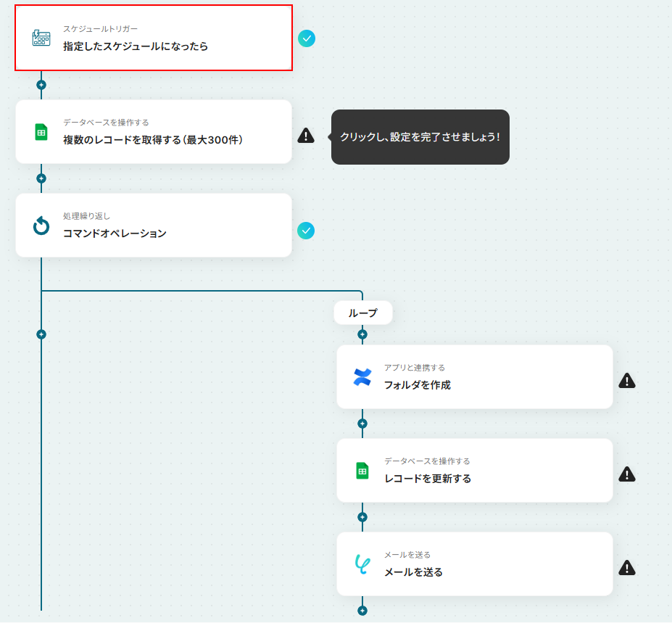Click warning icon beside 複数のレコードを取得する
The width and height of the screenshot is (672, 623).
(x=306, y=136)
